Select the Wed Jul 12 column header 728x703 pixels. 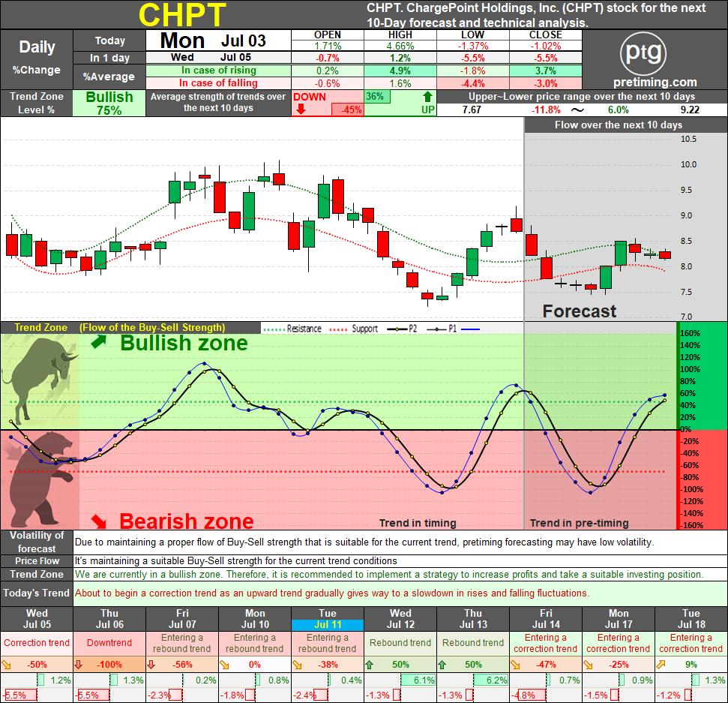pos(400,619)
